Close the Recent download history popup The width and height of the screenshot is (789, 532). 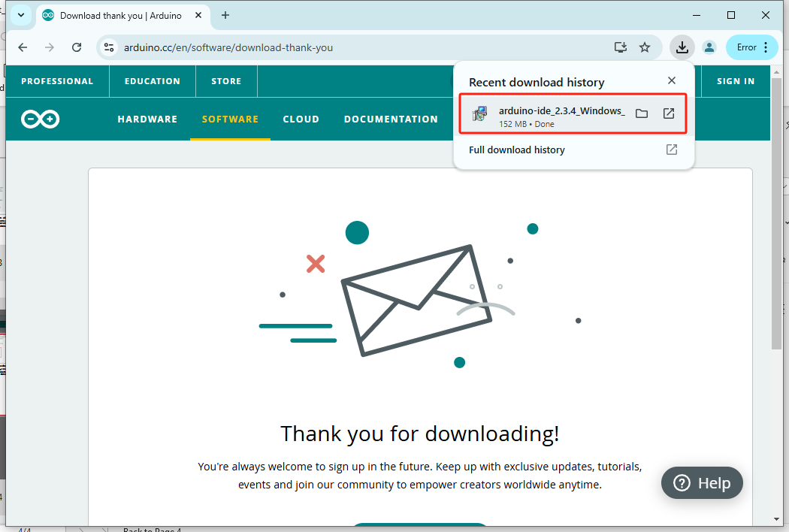671,80
